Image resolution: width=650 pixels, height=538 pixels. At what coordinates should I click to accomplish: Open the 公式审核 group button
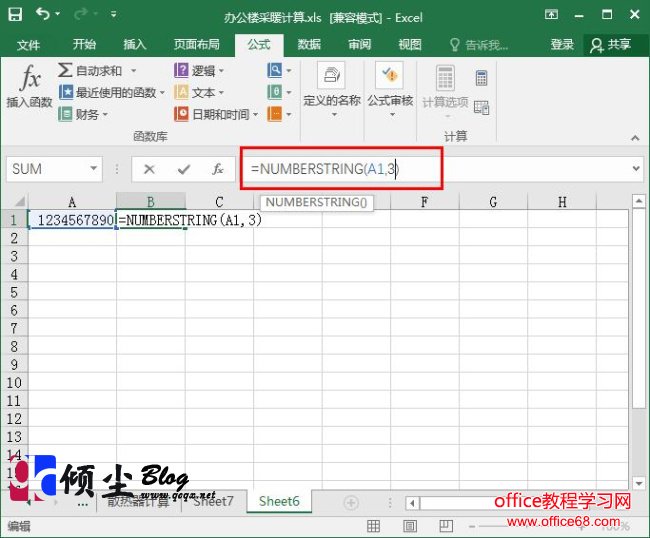click(390, 89)
